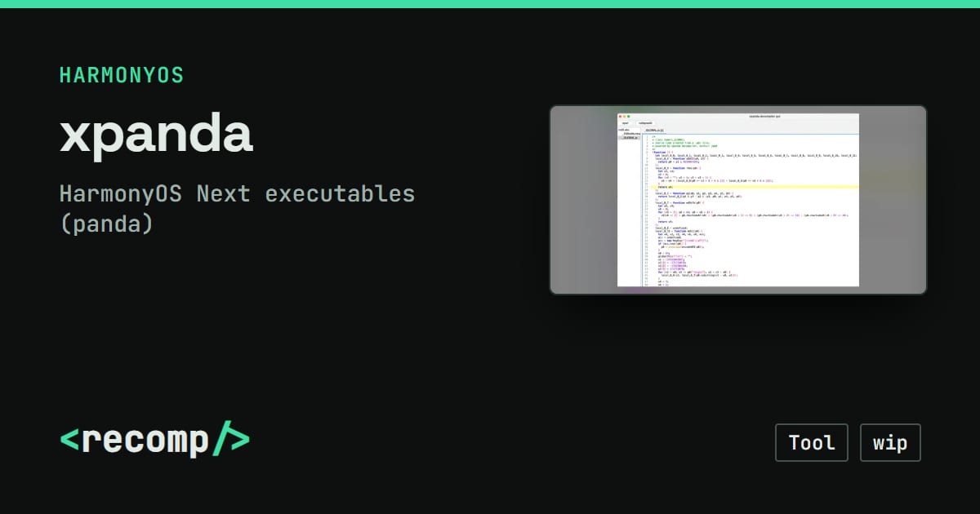The height and width of the screenshot is (514, 980).
Task: Click the decompile button in the decompiler window
Action: tap(645, 123)
